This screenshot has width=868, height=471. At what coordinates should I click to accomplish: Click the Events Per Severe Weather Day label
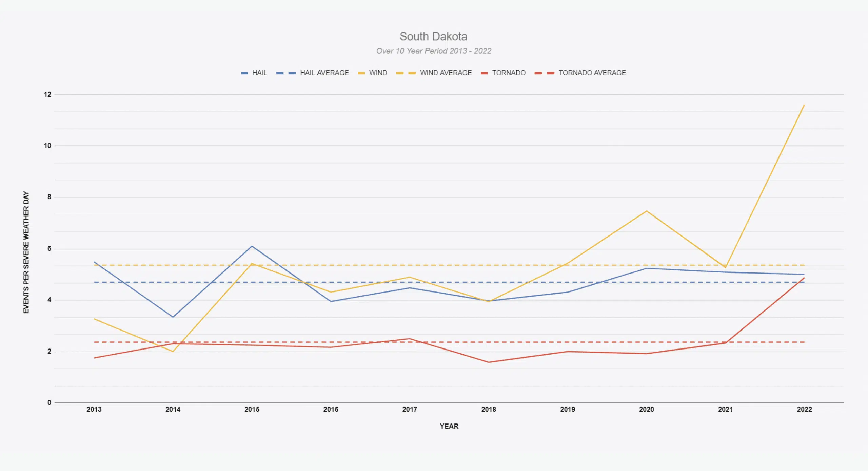pyautogui.click(x=26, y=252)
